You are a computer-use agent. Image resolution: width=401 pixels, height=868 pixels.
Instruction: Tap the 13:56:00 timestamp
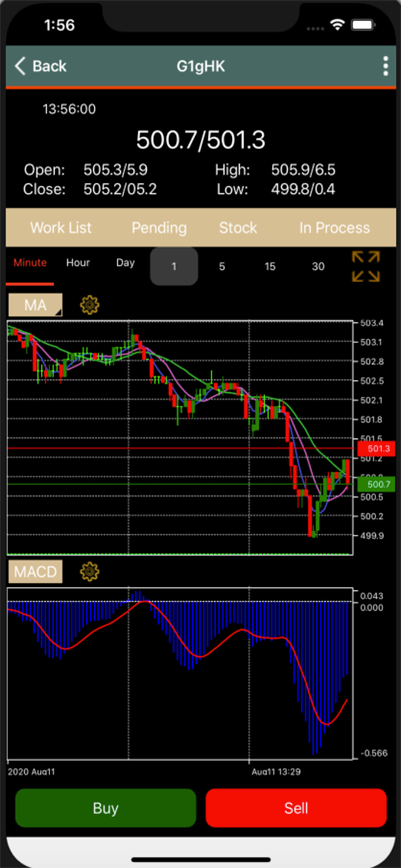69,109
